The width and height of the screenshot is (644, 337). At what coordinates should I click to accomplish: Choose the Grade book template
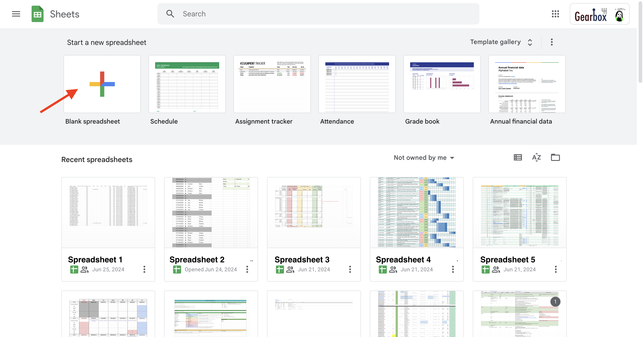click(x=442, y=84)
